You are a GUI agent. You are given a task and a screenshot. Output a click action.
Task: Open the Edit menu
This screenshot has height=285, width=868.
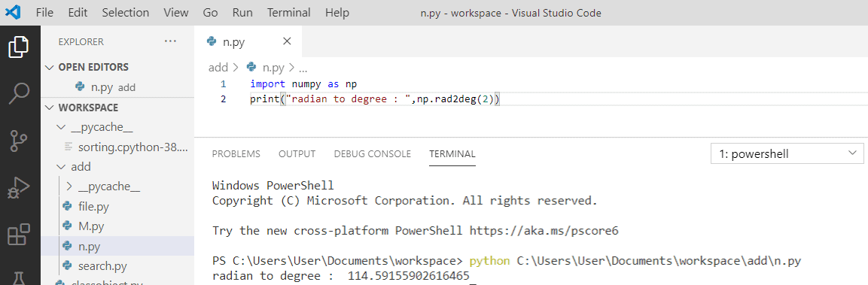pyautogui.click(x=78, y=12)
